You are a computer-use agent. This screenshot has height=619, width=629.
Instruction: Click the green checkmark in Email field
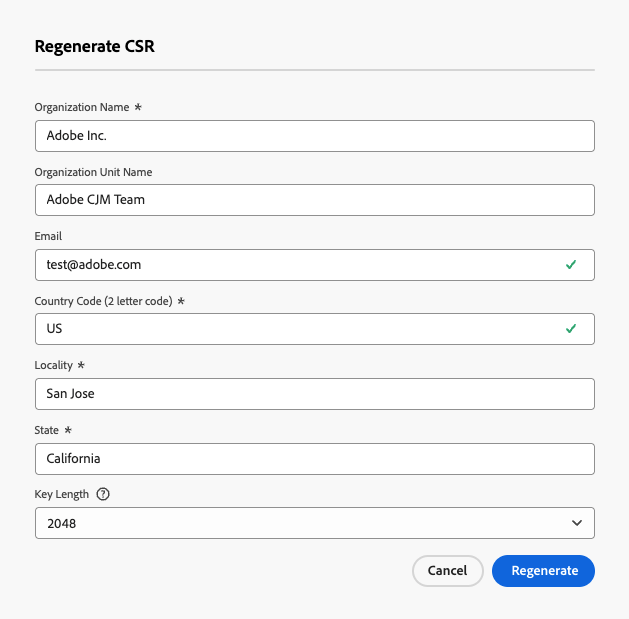571,265
